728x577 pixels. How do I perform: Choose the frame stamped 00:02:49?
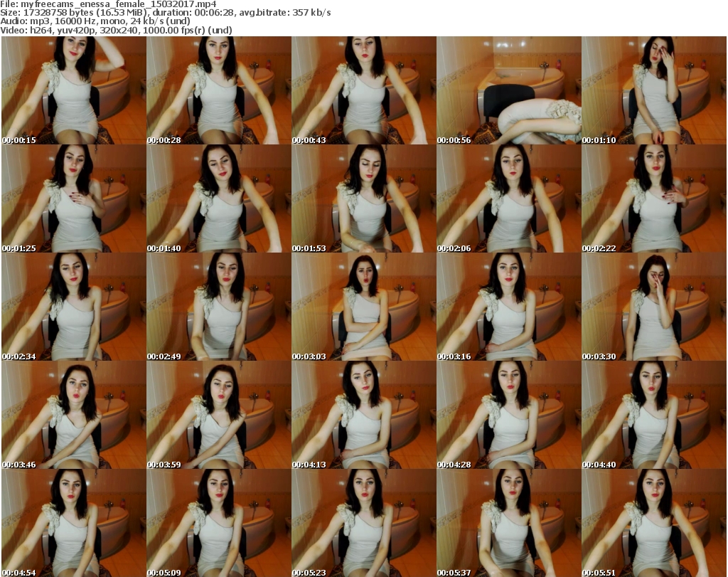click(219, 307)
